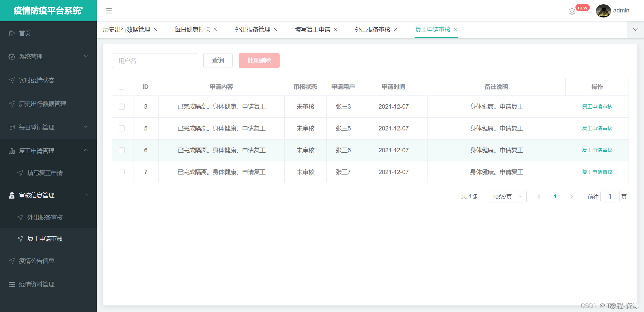The height and width of the screenshot is (312, 644).
Task: Check the checkbox for row ID 3
Action: tap(121, 106)
